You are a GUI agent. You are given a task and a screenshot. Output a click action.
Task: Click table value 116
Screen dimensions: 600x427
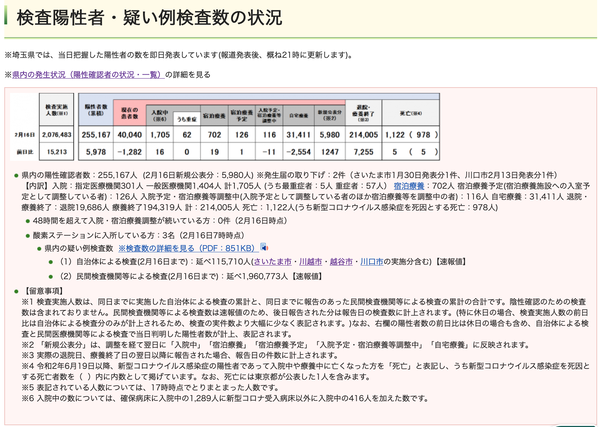pyautogui.click(x=269, y=135)
